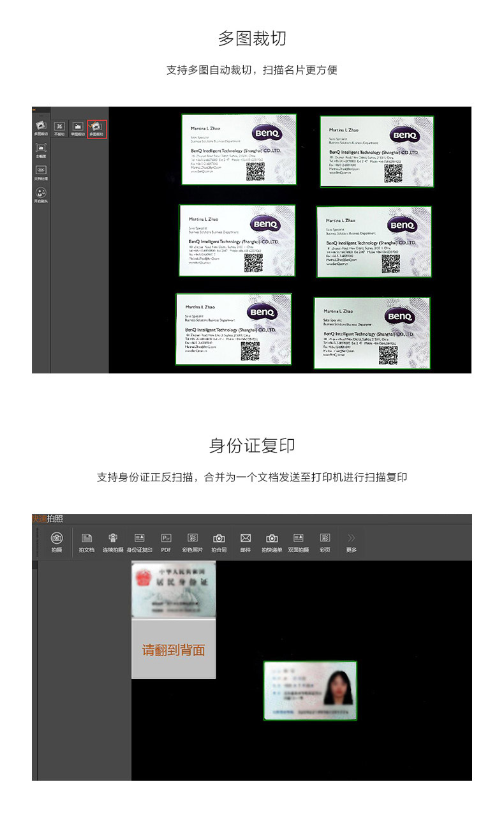The width and height of the screenshot is (504, 819).
Task: Turn on the secondary camera 开启副头
Action: 41,195
